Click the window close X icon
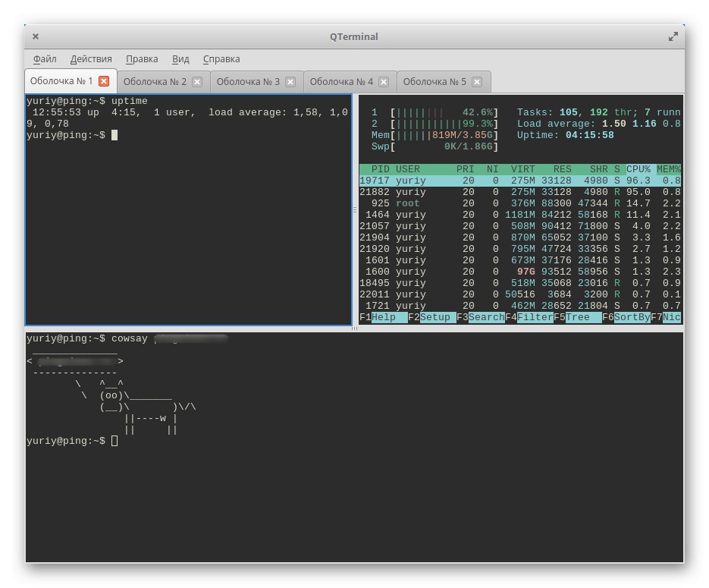Image resolution: width=709 pixels, height=588 pixels. (x=36, y=36)
